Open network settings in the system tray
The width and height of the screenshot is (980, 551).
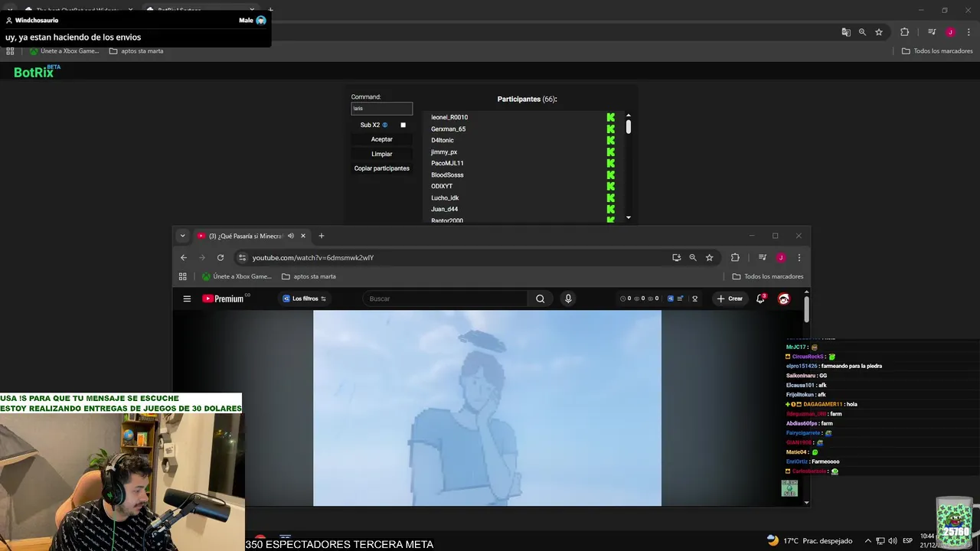click(880, 541)
